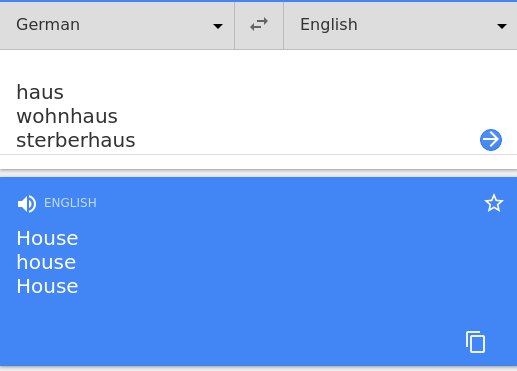Open the English target language dropdown

(400, 25)
